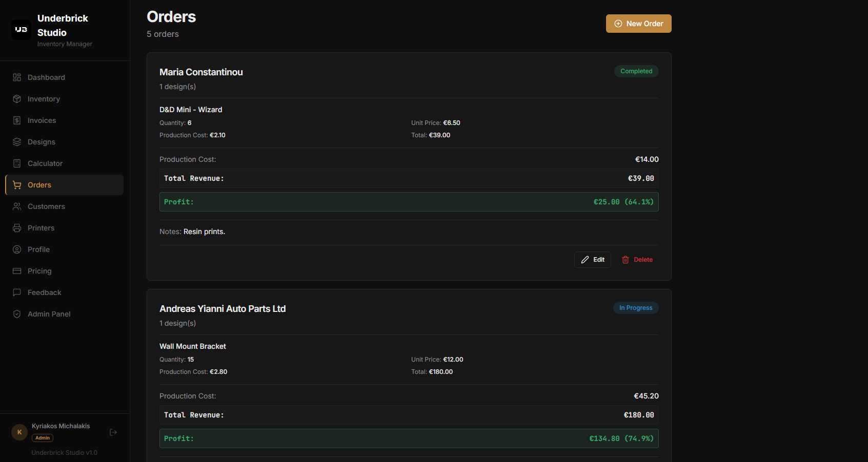Click the €180.00 total revenue value
This screenshot has height=462, width=868.
[x=639, y=415]
